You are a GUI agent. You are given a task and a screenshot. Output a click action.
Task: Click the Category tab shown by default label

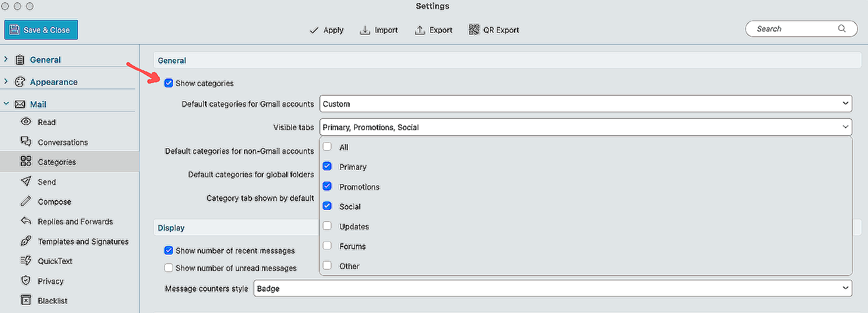coord(260,198)
